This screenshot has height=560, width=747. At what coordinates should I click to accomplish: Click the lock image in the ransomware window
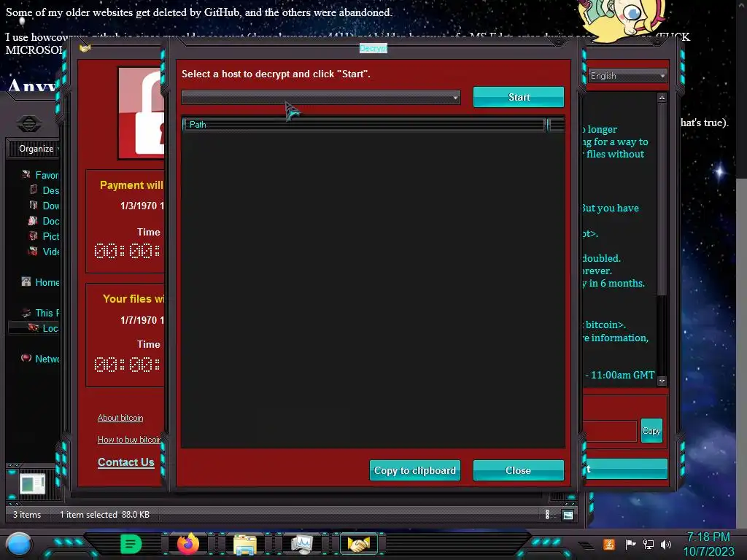[142, 113]
